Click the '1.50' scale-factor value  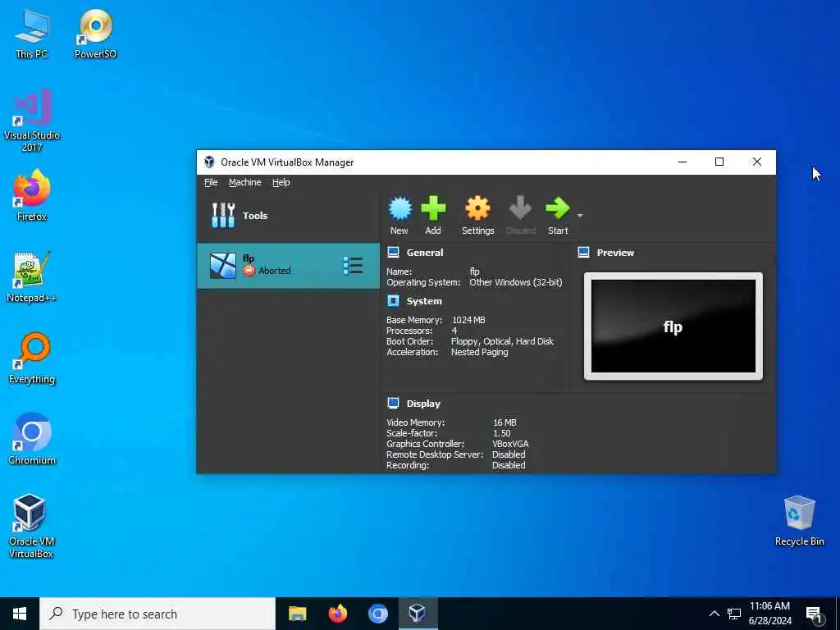point(502,433)
